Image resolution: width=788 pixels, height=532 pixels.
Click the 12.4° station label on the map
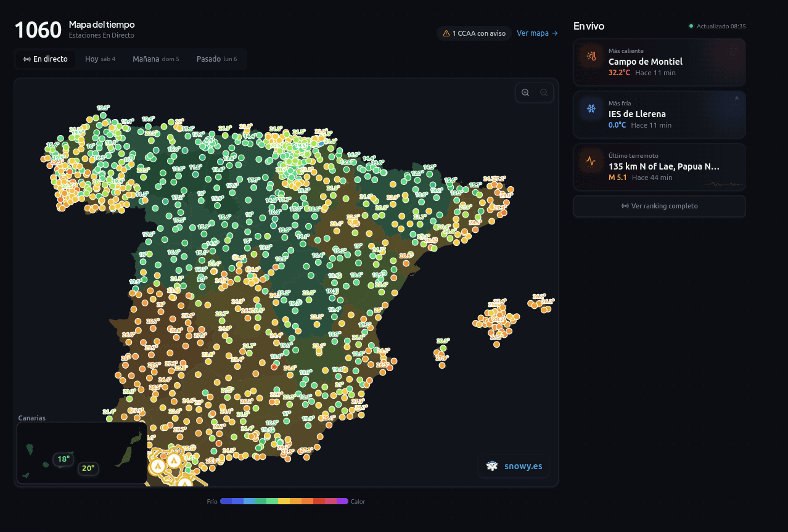(x=335, y=309)
